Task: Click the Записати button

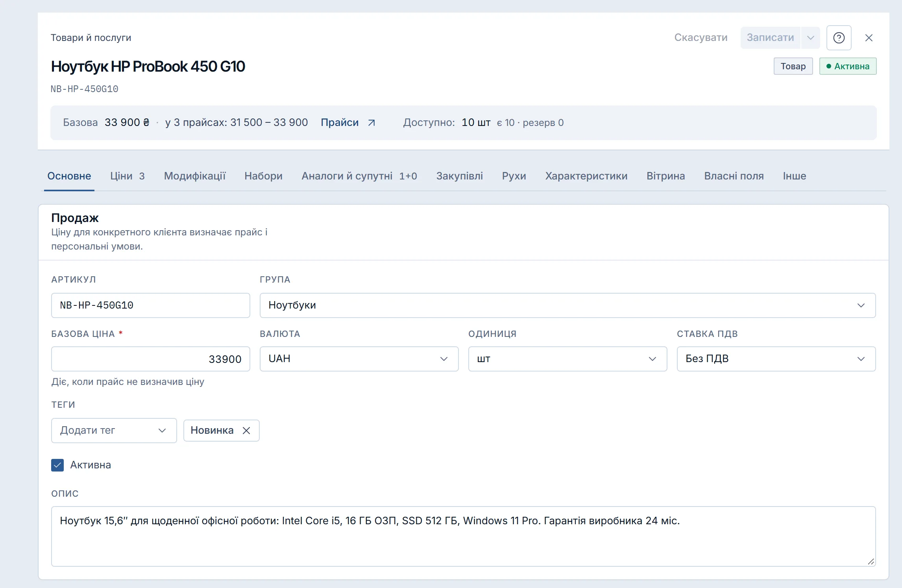Action: pos(771,38)
